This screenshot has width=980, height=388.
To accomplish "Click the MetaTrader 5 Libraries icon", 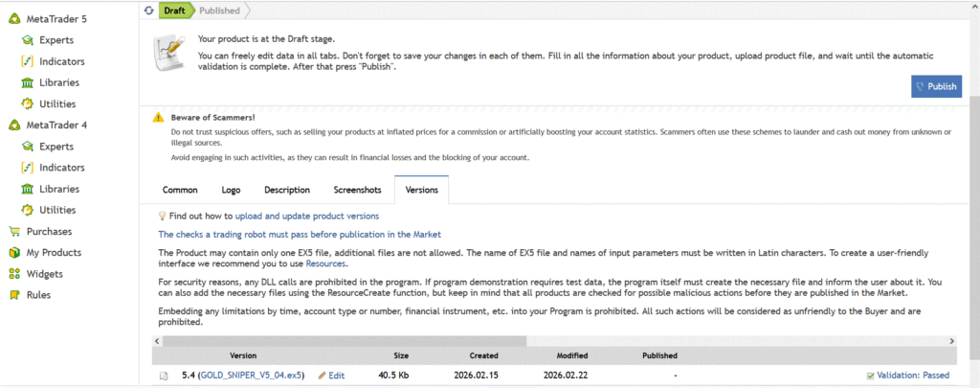I will (x=28, y=82).
